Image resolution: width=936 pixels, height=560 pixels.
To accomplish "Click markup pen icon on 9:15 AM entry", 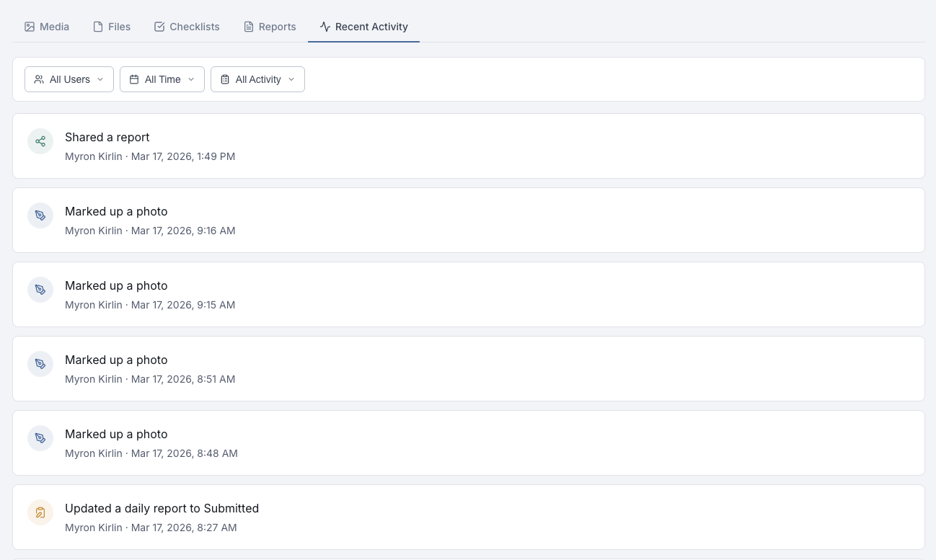I will (40, 290).
